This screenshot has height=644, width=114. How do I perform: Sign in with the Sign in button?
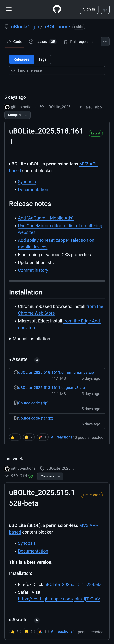89,9
